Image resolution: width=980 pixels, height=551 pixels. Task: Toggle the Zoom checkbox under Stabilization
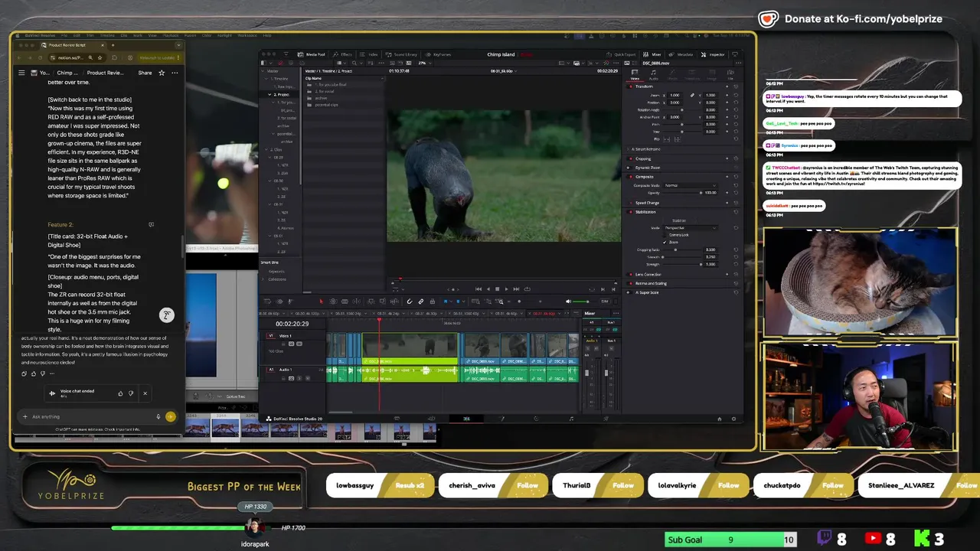coord(665,242)
